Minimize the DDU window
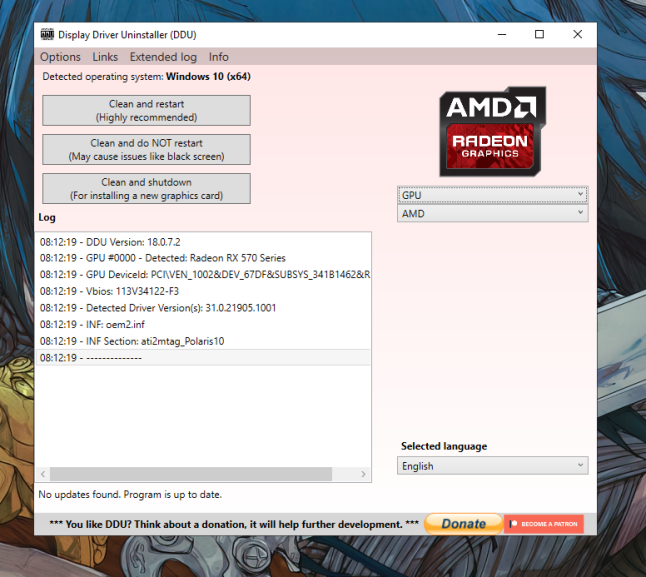This screenshot has width=646, height=577. tap(501, 34)
